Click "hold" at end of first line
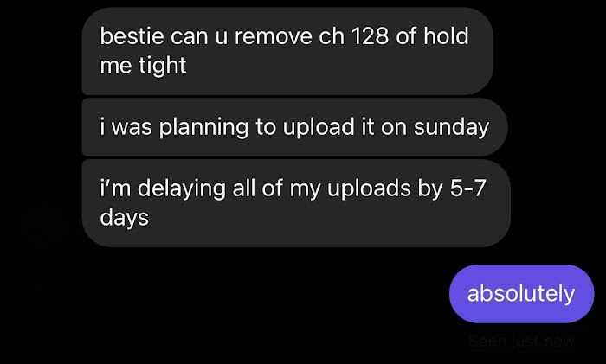This screenshot has height=364, width=606. (446, 36)
